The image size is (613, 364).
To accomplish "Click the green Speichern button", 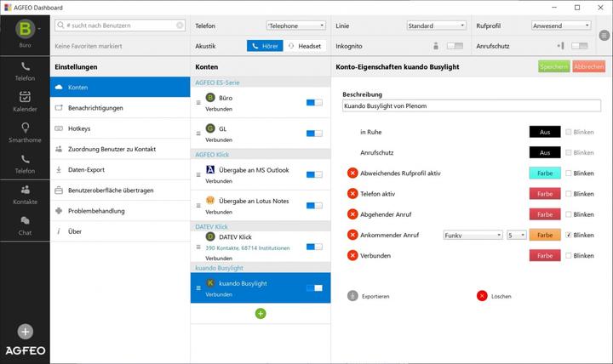I will pos(554,67).
